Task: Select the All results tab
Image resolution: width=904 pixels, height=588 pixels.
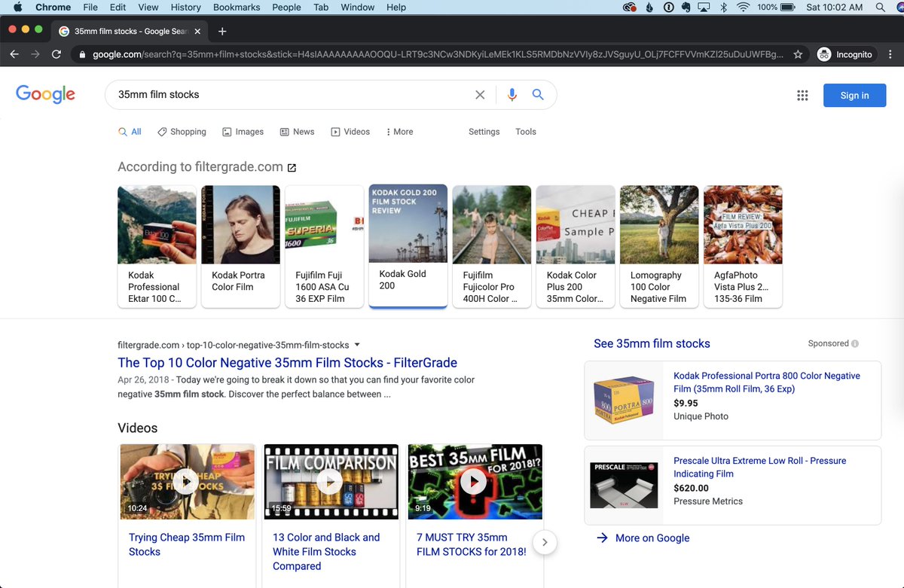Action: (130, 132)
